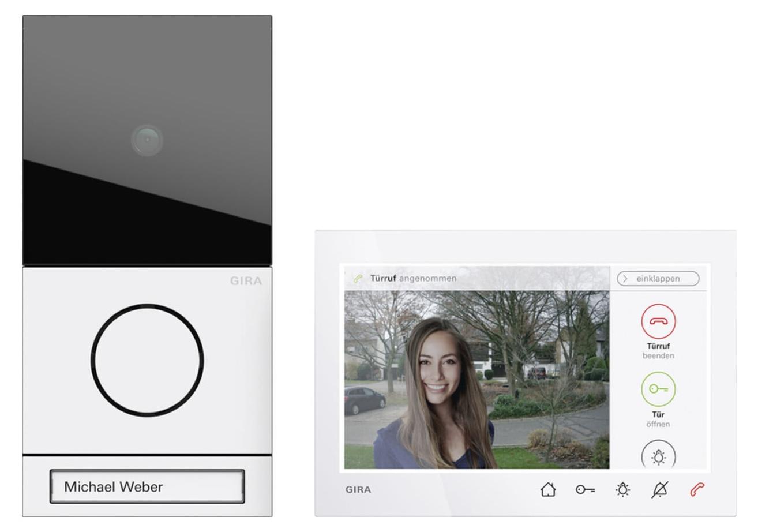
Task: Tap the red phone handset icon on bottom bar
Action: 697,490
